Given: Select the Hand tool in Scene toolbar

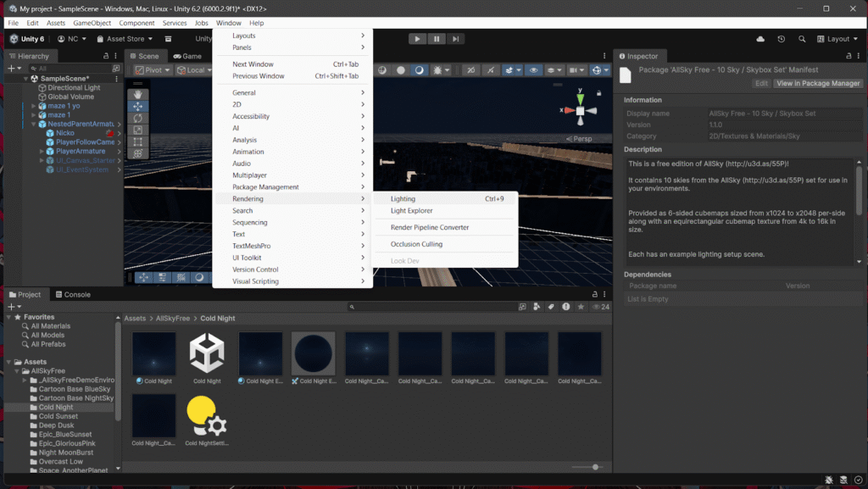Looking at the screenshot, I should pos(137,94).
